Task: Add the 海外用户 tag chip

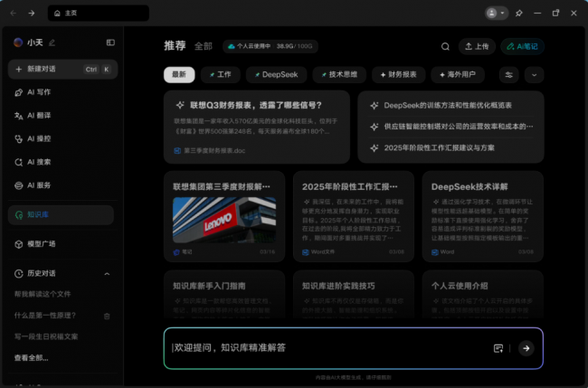Action: coord(458,74)
